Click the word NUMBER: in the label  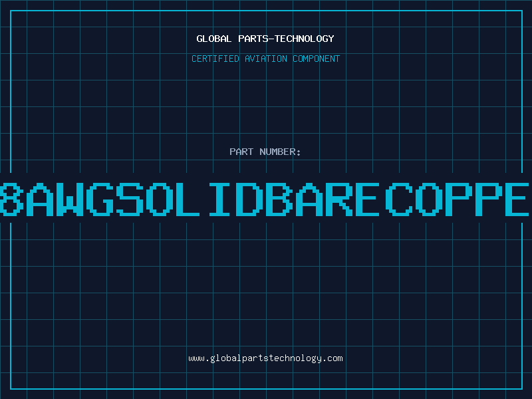[279, 152]
